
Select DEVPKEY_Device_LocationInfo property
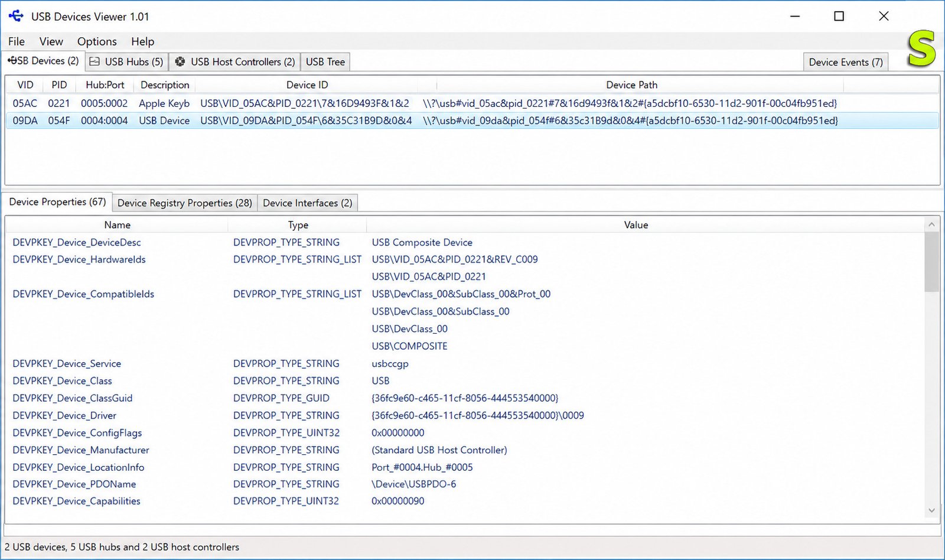[x=79, y=467]
